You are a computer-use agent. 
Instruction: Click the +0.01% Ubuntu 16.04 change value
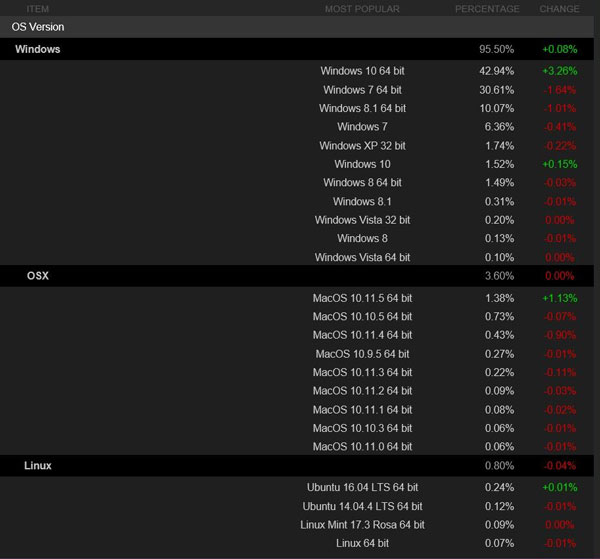pos(559,487)
